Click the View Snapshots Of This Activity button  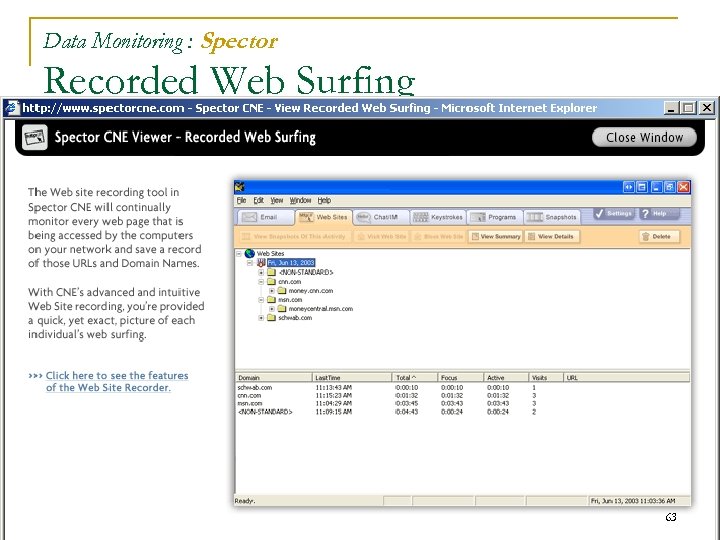(294, 236)
